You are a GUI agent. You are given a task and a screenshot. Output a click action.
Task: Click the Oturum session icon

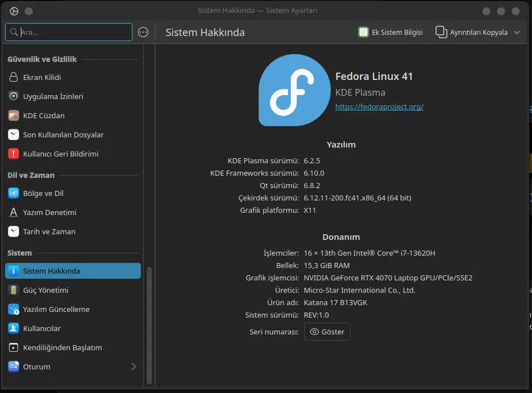pyautogui.click(x=13, y=367)
